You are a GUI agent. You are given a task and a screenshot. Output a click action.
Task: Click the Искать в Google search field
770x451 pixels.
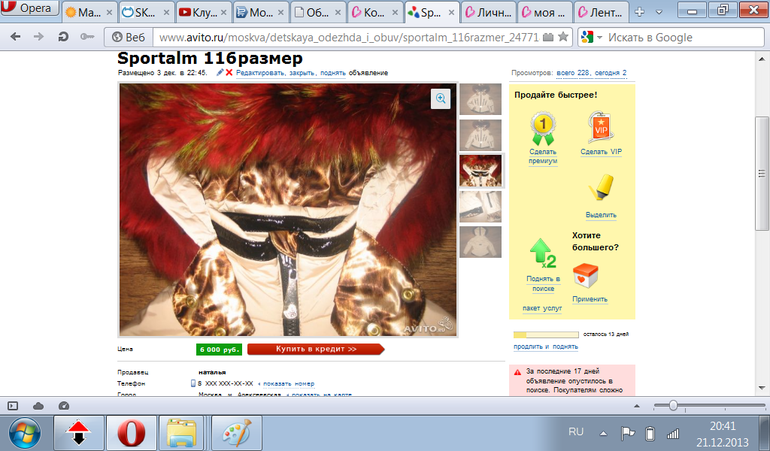pos(683,37)
